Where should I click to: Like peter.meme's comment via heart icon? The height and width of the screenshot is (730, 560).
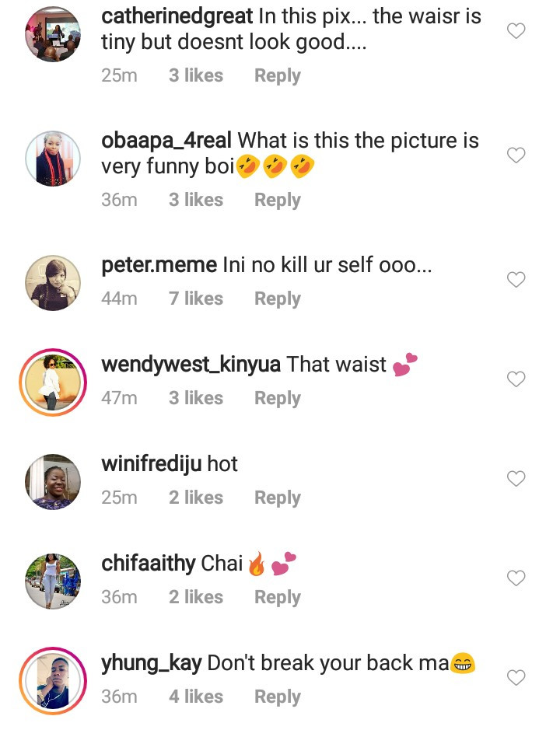(x=516, y=280)
